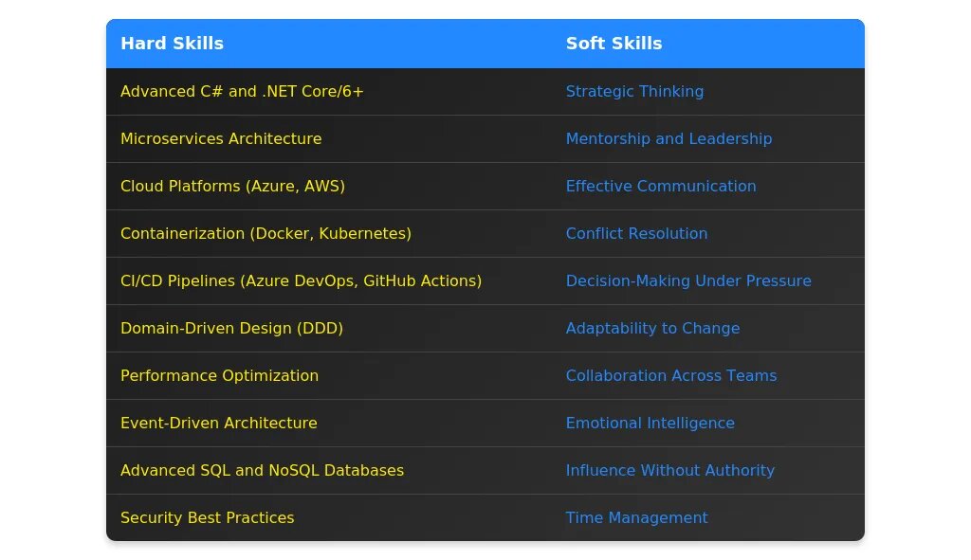Click the Hard Skills column header
The image size is (971, 560).
(172, 44)
